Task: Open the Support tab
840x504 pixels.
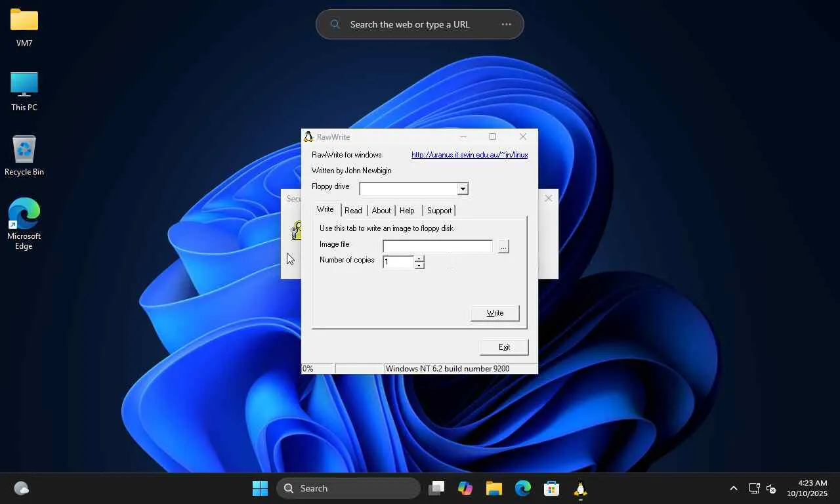Action: (x=439, y=211)
